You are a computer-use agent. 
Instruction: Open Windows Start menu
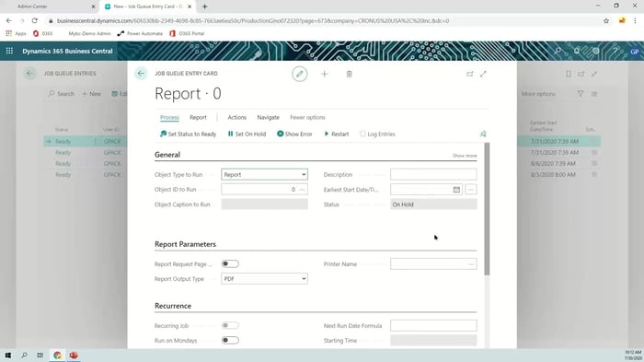pyautogui.click(x=7, y=355)
